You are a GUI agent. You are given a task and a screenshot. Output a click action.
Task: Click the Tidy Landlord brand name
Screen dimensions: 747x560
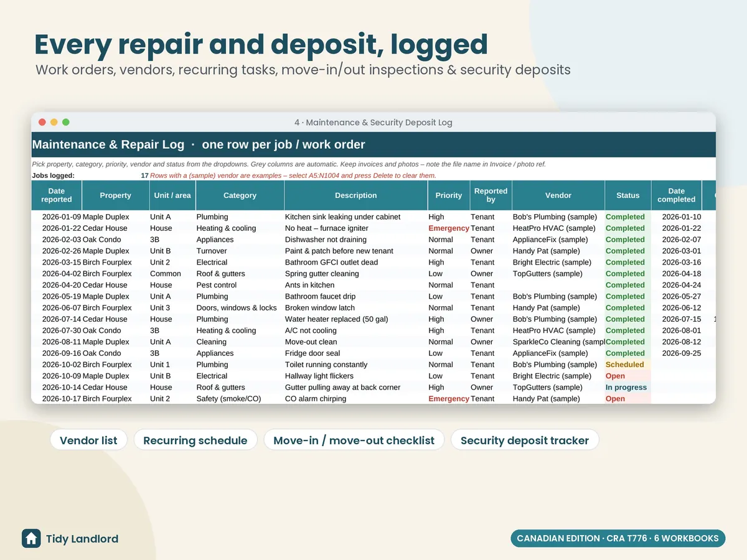tap(82, 539)
